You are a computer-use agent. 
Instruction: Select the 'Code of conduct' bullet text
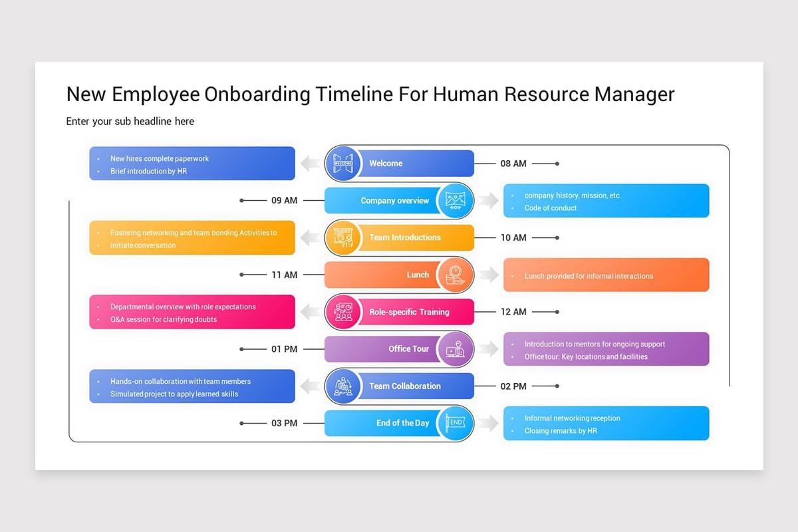coord(549,207)
